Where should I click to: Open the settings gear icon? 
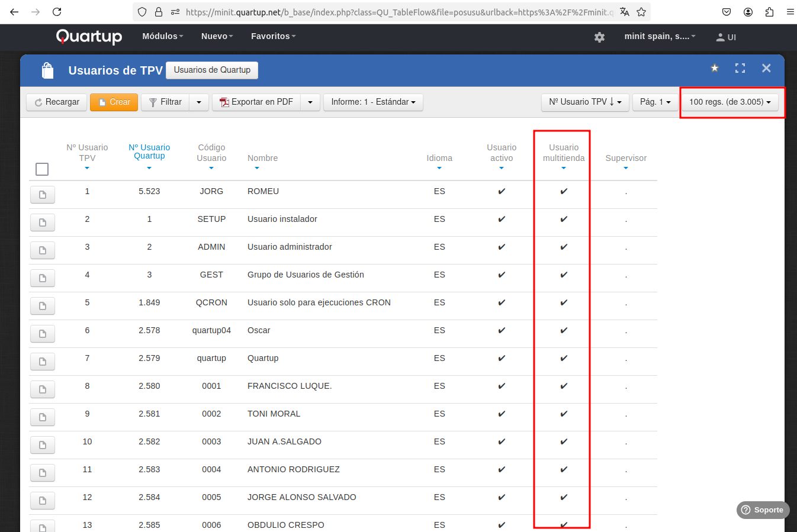click(599, 37)
